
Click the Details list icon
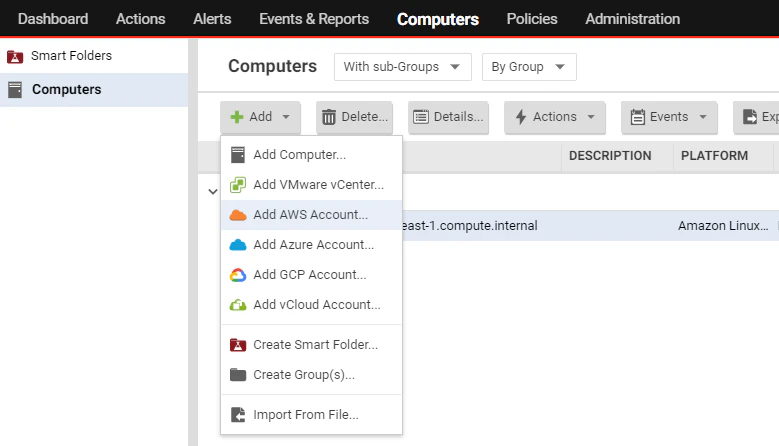click(421, 117)
